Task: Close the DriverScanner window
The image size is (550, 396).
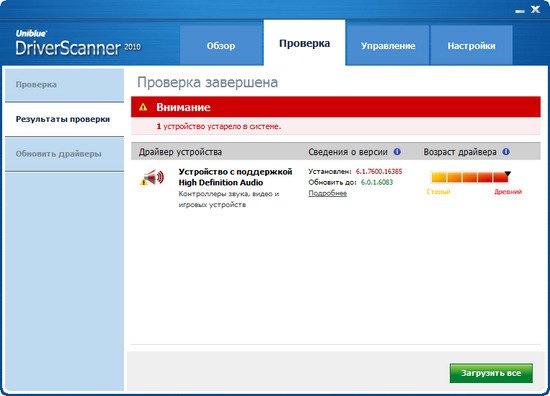Action: click(535, 9)
